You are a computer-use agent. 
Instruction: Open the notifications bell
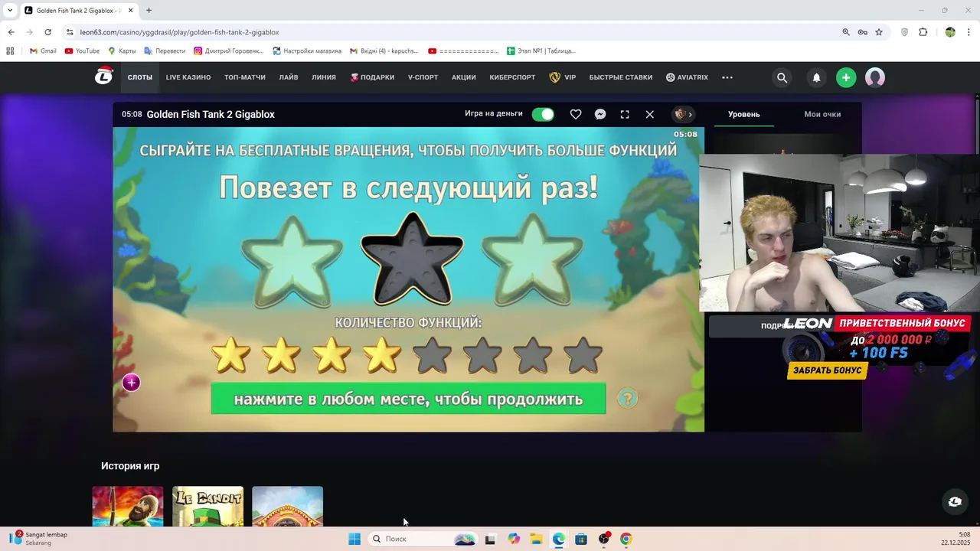(816, 77)
